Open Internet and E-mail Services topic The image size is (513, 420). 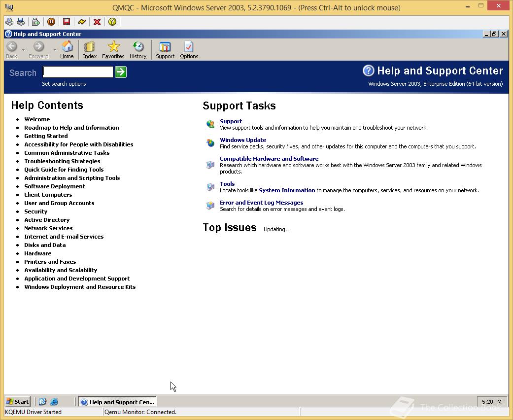click(x=64, y=237)
